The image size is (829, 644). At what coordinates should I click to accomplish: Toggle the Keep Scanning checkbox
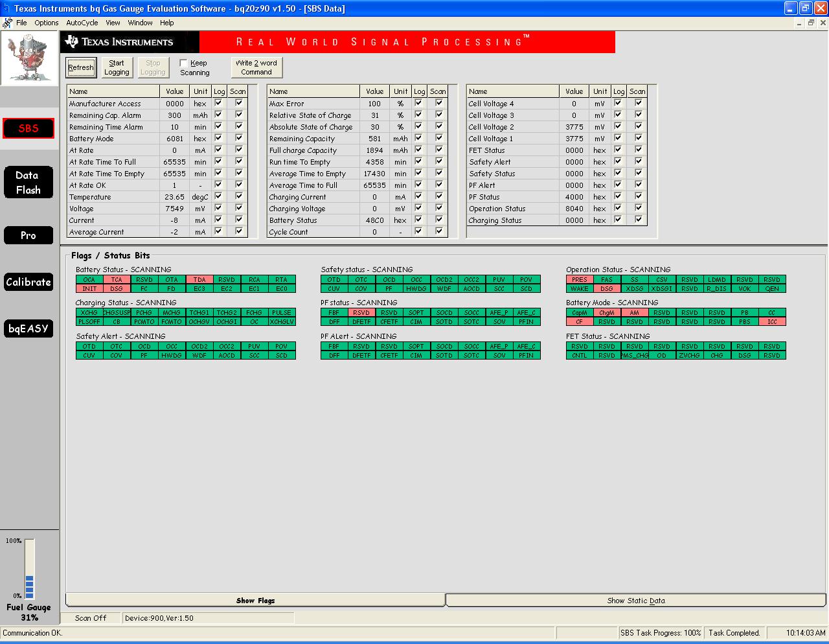tap(184, 63)
